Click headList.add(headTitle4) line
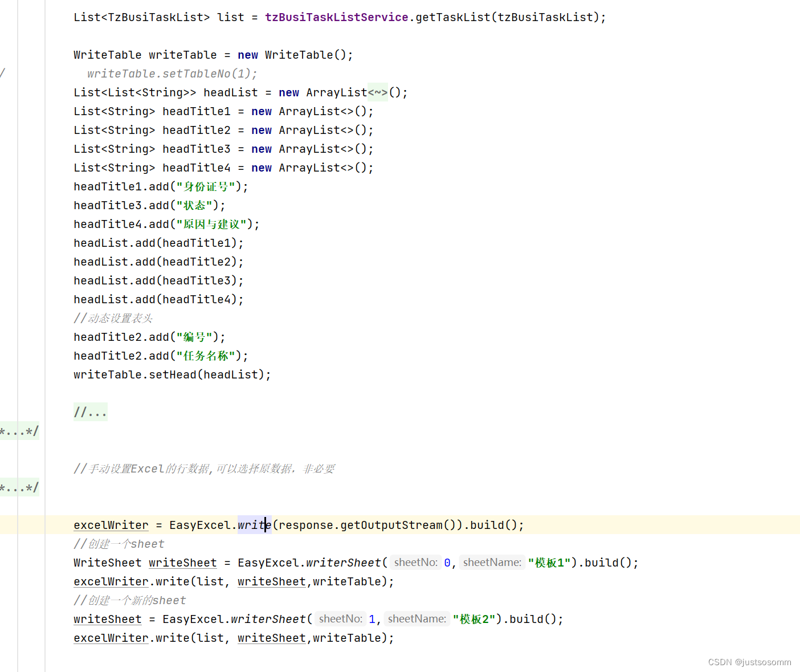 click(x=158, y=299)
